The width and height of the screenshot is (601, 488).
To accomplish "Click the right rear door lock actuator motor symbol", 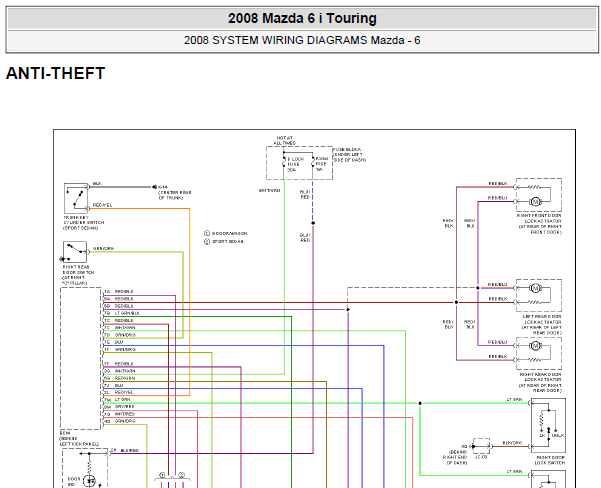I will (x=535, y=346).
